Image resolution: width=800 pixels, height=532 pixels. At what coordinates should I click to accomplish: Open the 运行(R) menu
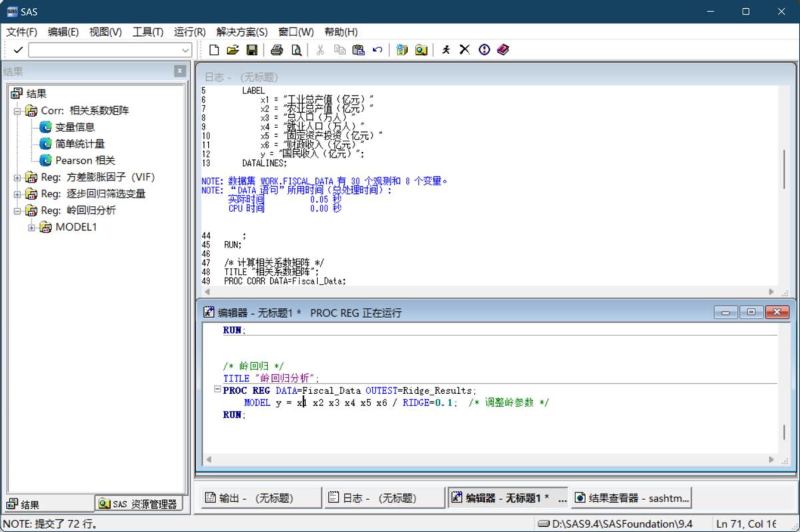189,32
